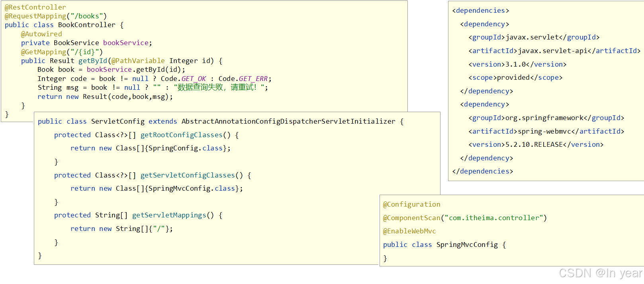Viewport: 644px width, 284px height.
Task: Select the Chinese error message string
Action: coord(221,87)
